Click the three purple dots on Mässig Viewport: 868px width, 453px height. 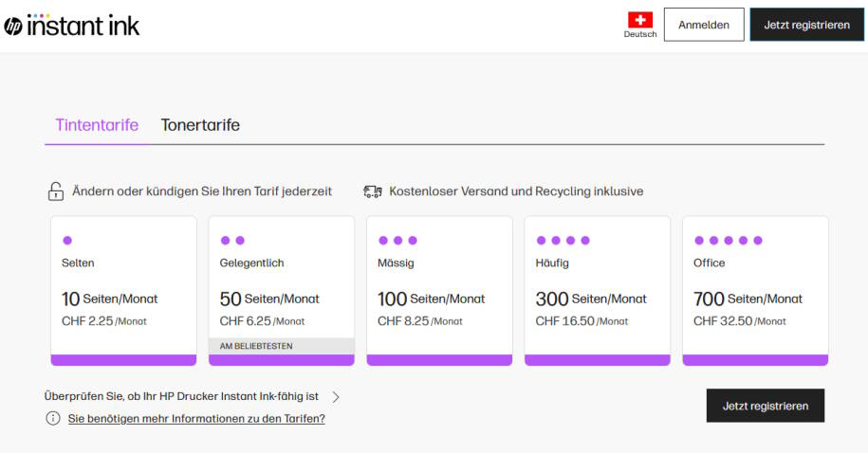(398, 240)
